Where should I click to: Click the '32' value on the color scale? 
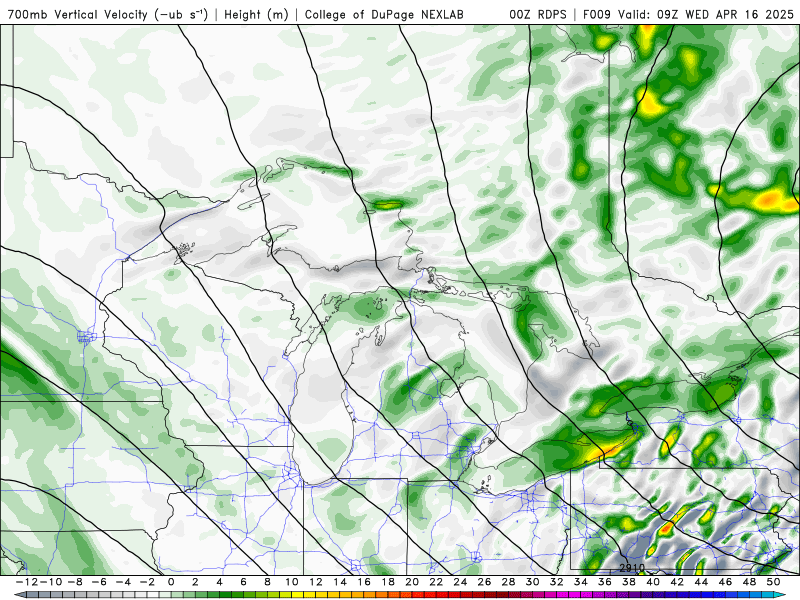557,582
